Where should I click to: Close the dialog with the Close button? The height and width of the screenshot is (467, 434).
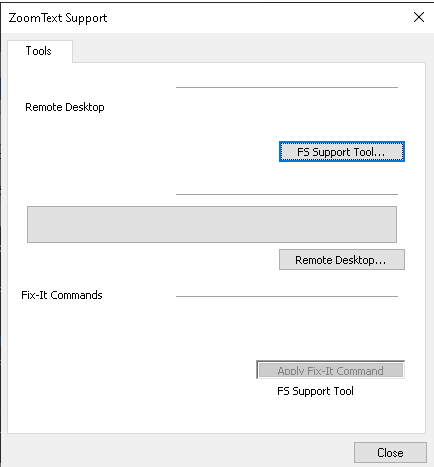click(x=390, y=452)
